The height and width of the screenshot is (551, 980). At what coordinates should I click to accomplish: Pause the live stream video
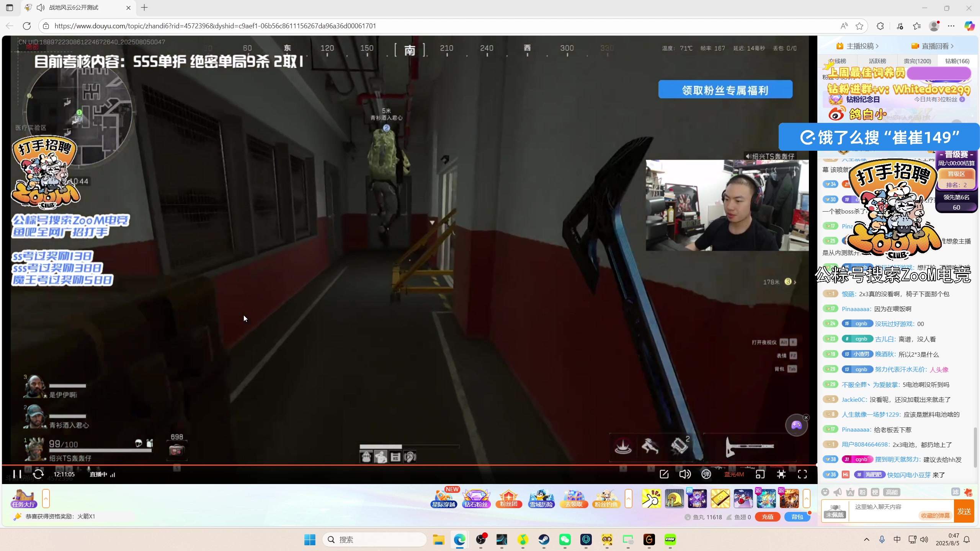(x=17, y=474)
